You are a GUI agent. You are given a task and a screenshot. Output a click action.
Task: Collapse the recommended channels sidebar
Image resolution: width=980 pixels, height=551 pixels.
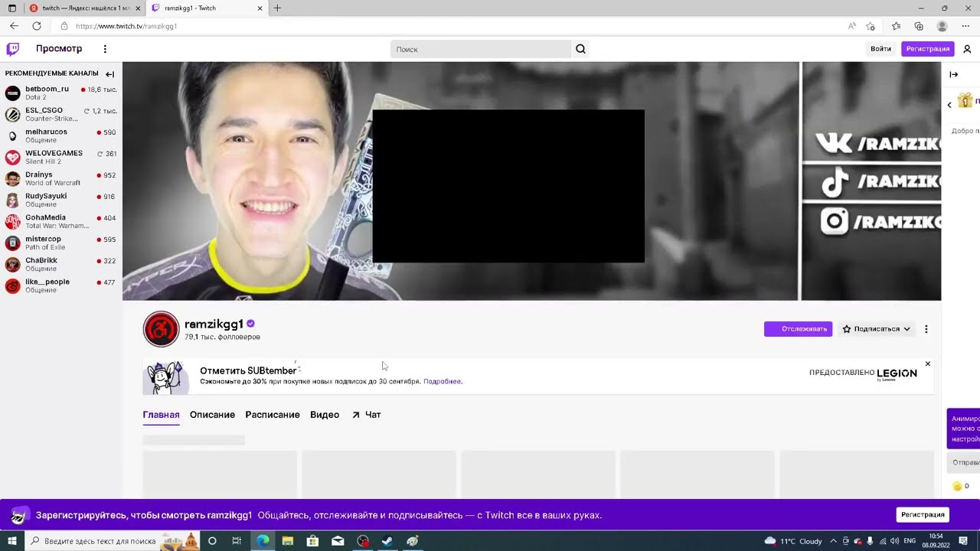[109, 74]
